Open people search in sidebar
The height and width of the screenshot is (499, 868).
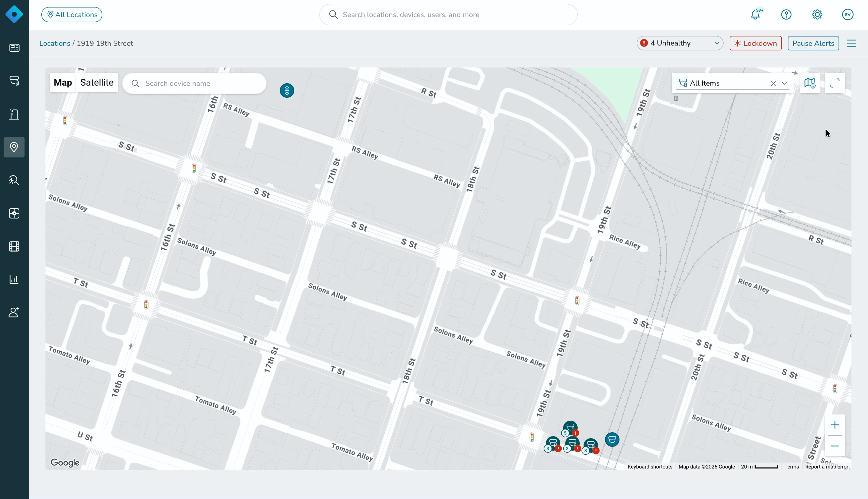pyautogui.click(x=14, y=180)
